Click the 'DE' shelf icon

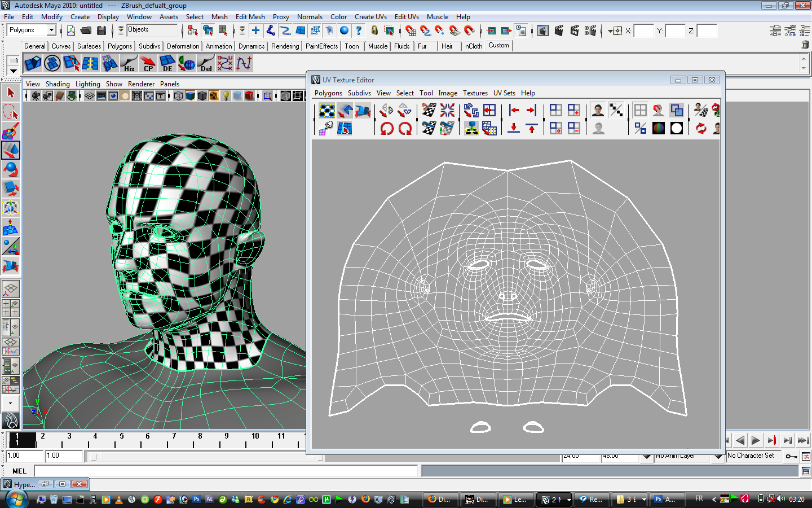[167, 63]
